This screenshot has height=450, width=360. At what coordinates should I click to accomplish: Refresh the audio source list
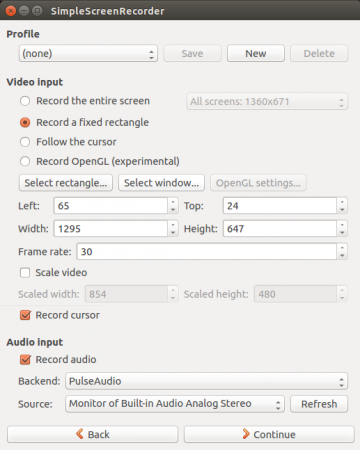tap(319, 404)
